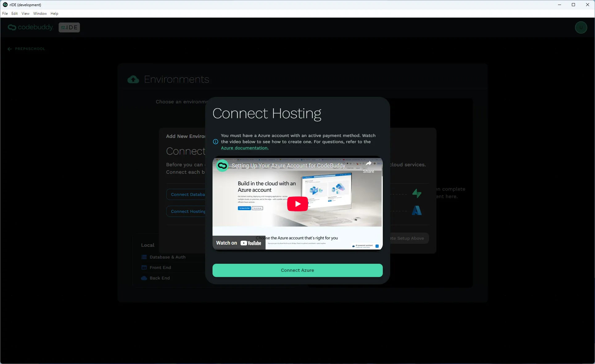The width and height of the screenshot is (595, 364).
Task: Open the Window menu
Action: point(40,14)
